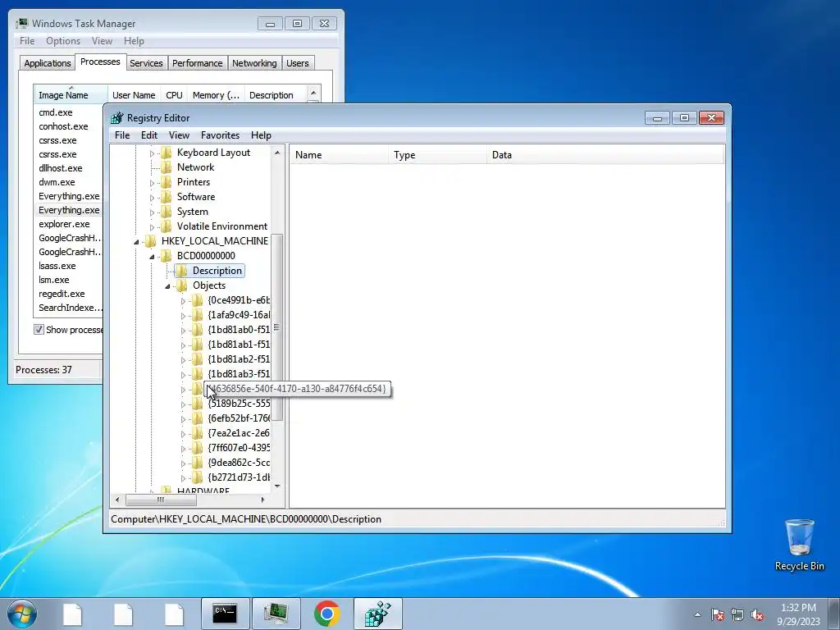Image resolution: width=840 pixels, height=630 pixels.
Task: Select the Keyboard Layout folder icon
Action: 167,153
